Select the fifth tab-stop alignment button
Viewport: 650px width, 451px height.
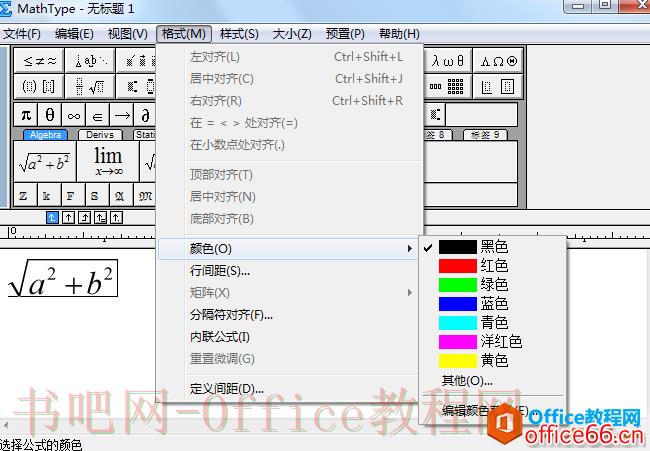point(116,217)
